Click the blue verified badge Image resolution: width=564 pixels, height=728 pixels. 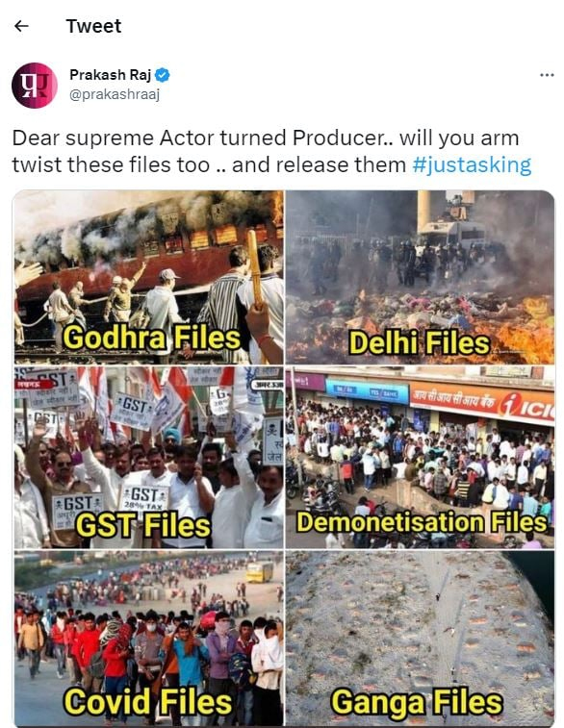(163, 75)
